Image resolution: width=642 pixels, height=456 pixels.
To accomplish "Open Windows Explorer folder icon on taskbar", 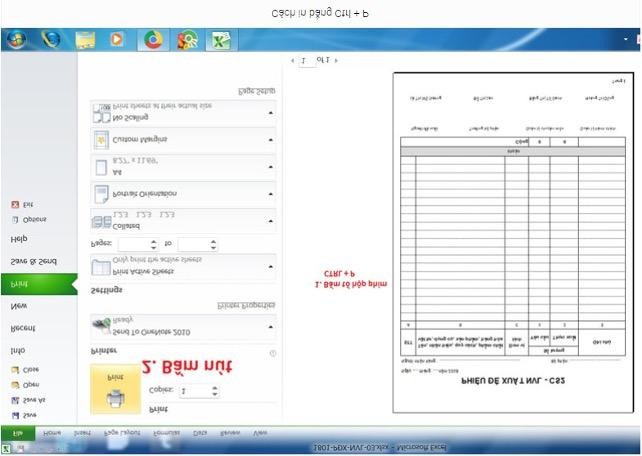I will 85,40.
